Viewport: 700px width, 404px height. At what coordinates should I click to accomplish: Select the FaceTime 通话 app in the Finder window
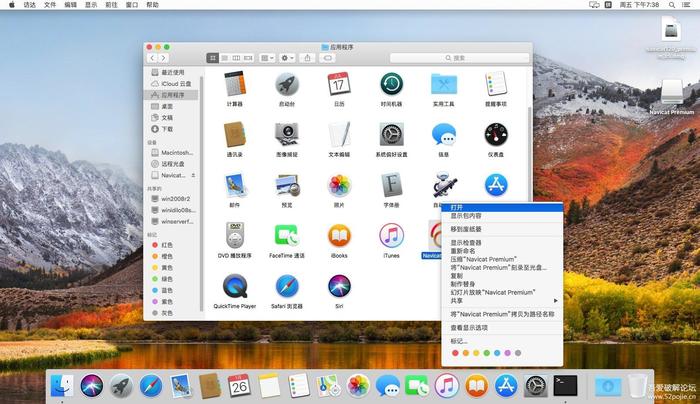[287, 235]
